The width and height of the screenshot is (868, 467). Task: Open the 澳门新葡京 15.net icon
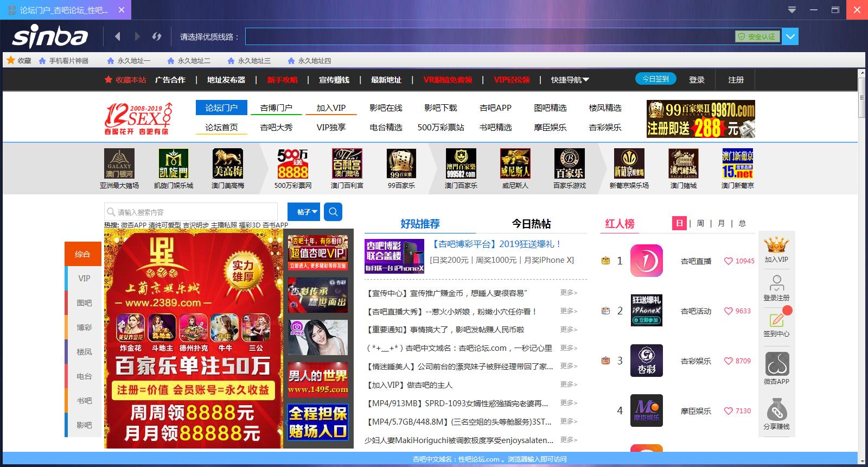tap(738, 163)
